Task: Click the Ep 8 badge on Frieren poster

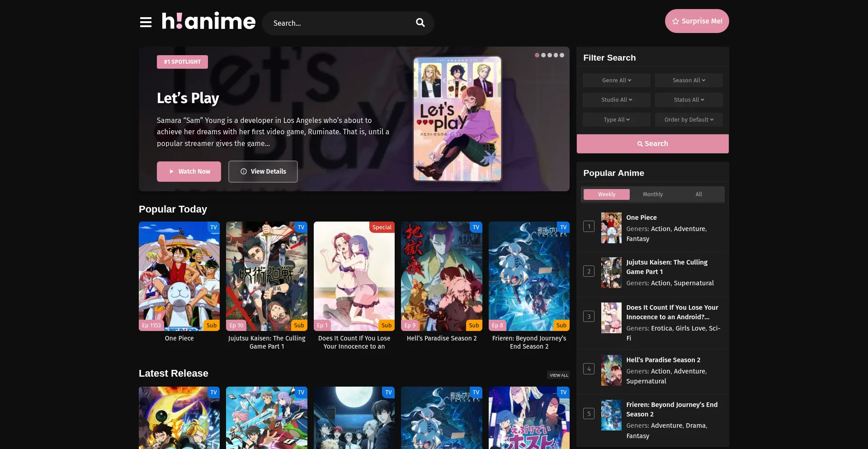Action: tap(497, 325)
